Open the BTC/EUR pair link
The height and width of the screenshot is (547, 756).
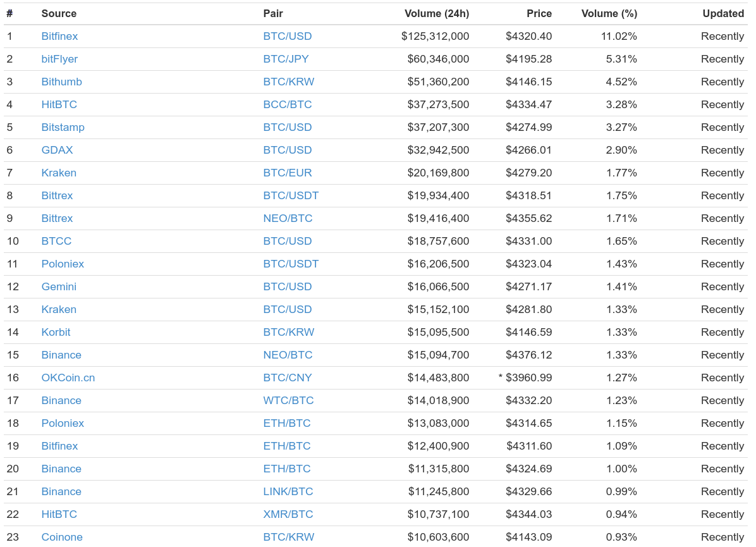(x=288, y=173)
